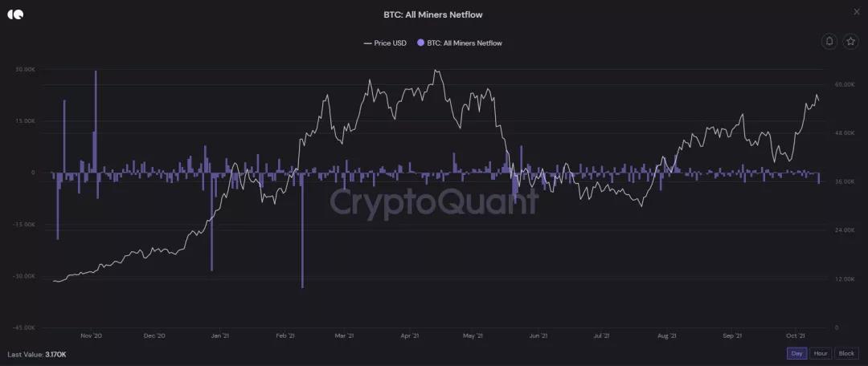Click the BTC: All Miners Netflow chart title
The height and width of the screenshot is (366, 868).
pyautogui.click(x=433, y=14)
